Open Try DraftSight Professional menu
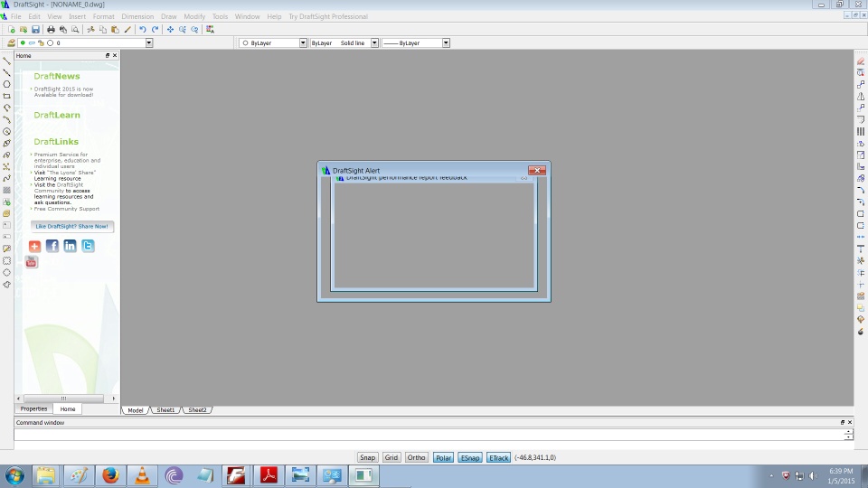The width and height of the screenshot is (868, 488). pyautogui.click(x=328, y=16)
